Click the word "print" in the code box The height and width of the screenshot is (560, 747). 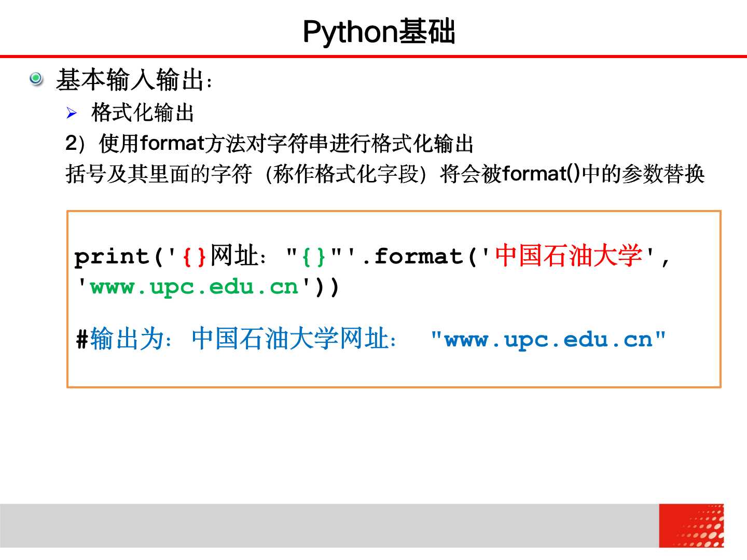(x=112, y=257)
